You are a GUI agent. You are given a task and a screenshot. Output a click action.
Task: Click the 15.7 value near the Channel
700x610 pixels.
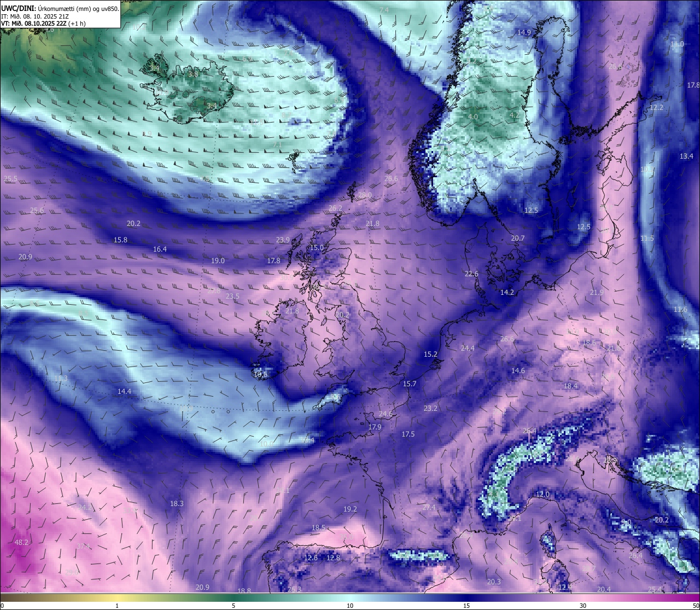[x=410, y=384]
